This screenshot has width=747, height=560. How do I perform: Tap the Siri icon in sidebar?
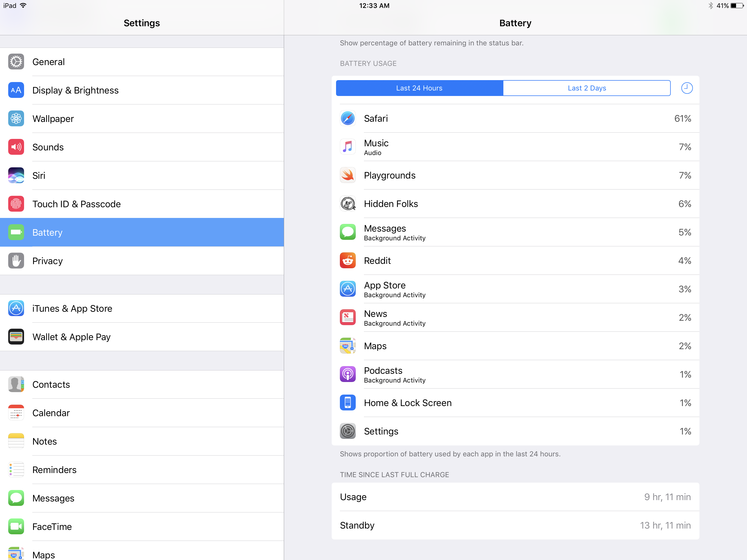16,175
